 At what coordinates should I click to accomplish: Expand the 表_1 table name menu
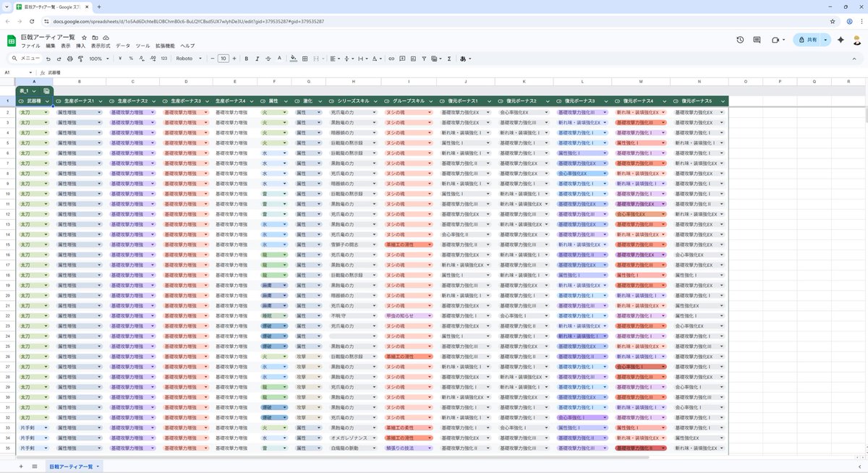click(33, 90)
